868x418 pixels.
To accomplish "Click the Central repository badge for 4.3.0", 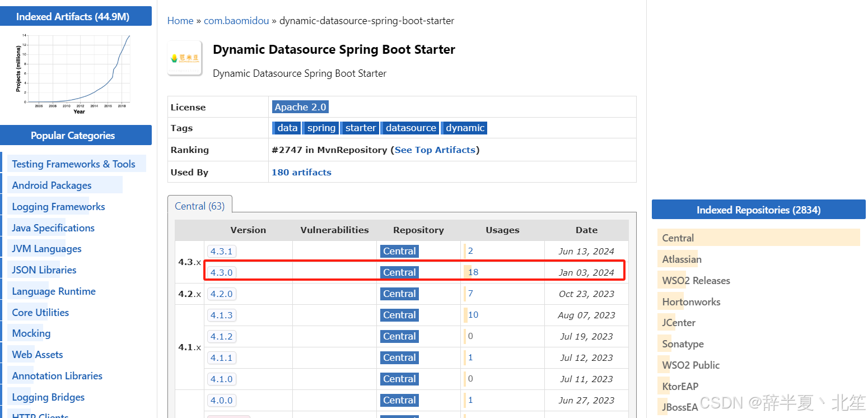I will click(399, 273).
